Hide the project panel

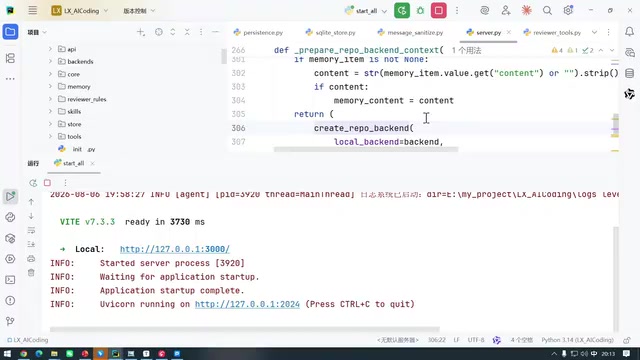point(215,32)
